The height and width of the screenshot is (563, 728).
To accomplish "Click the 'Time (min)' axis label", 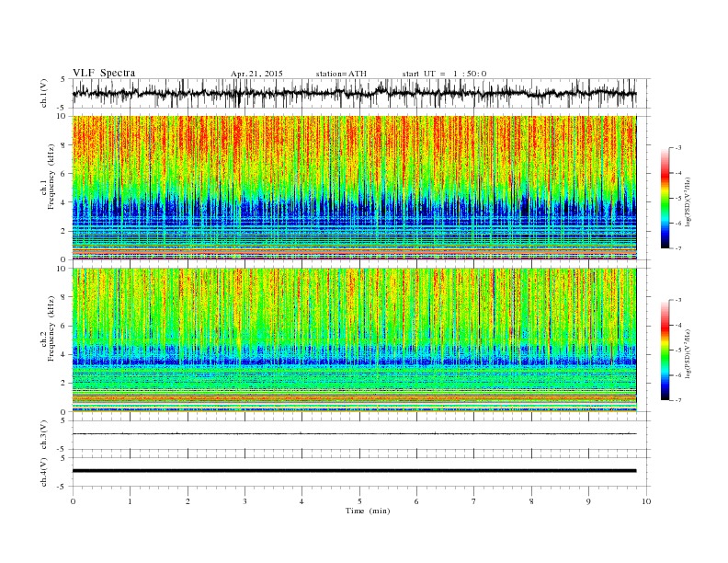I will click(368, 511).
